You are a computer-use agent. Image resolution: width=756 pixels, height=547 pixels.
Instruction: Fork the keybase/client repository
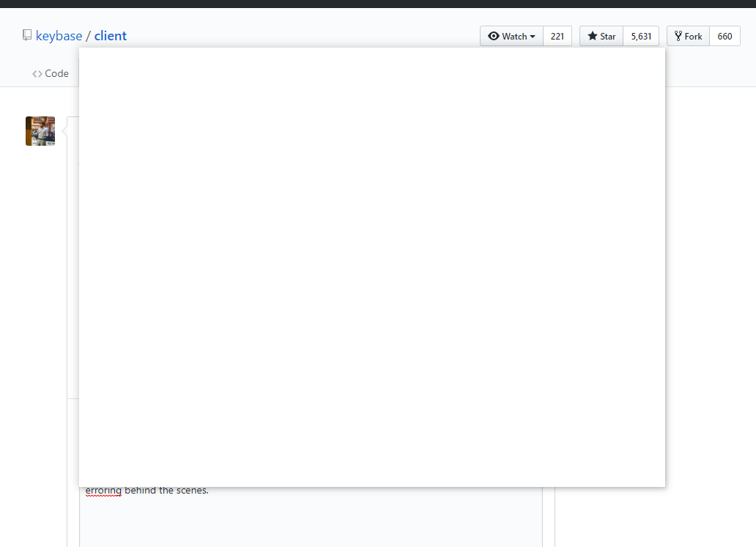click(x=688, y=36)
